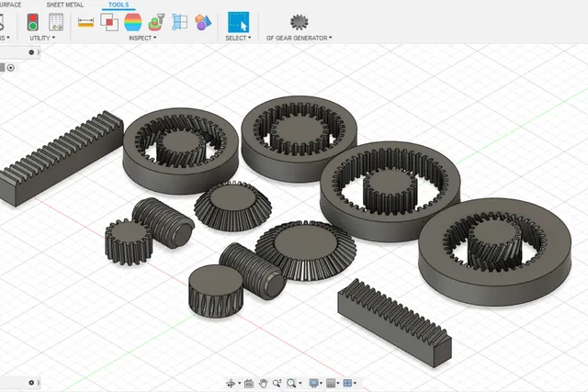Open the Zebra Analysis striped icon
Screen dimensions: 588x392
[x=132, y=22]
